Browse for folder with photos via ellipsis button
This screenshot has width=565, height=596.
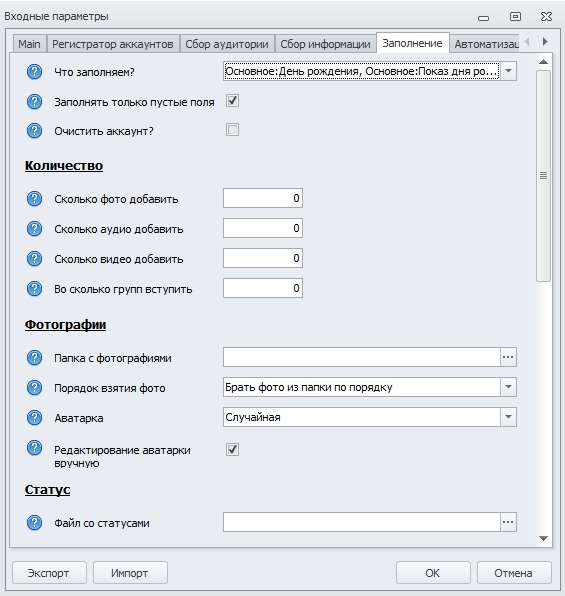pyautogui.click(x=508, y=357)
